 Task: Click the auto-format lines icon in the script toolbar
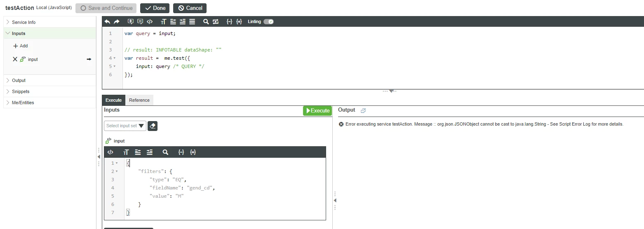pyautogui.click(x=192, y=22)
